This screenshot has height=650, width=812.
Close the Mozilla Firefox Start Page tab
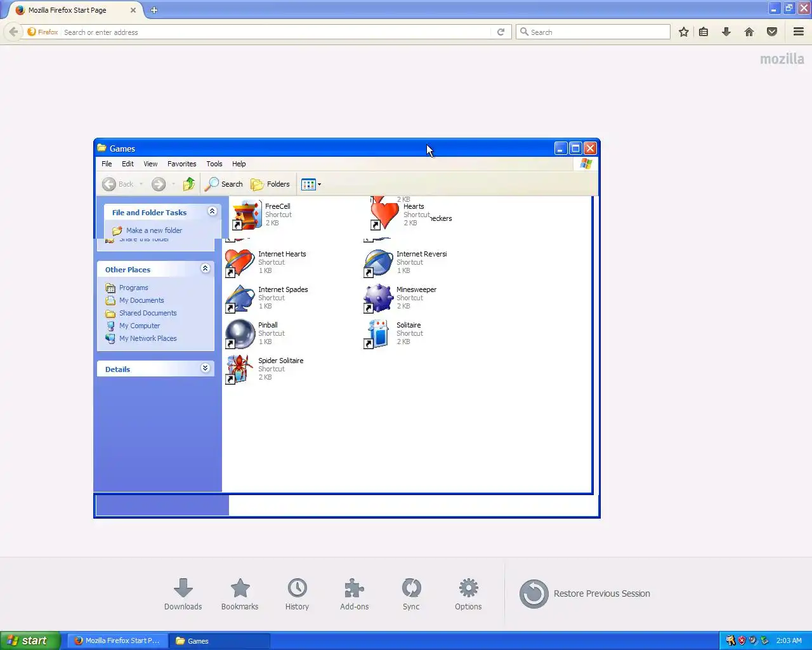133,10
